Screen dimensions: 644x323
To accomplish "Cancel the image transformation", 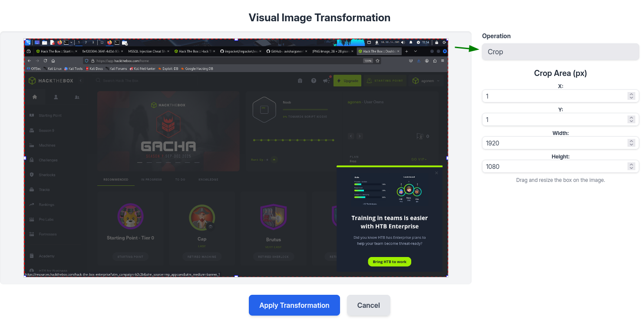I will point(368,305).
